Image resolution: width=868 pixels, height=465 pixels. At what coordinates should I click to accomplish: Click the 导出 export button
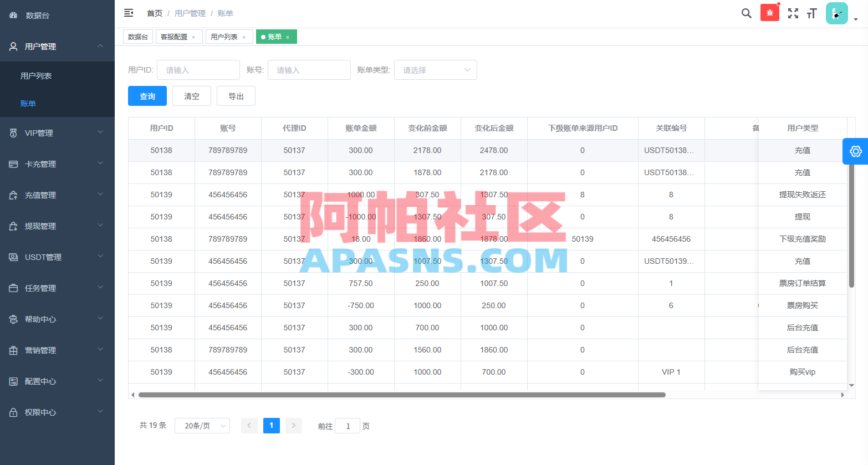pyautogui.click(x=236, y=96)
